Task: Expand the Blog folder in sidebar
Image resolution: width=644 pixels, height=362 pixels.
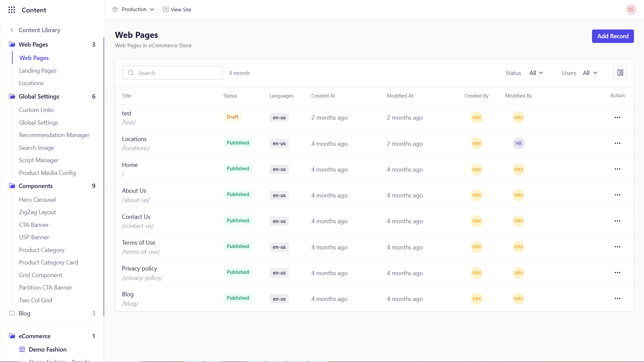Action: pos(24,313)
